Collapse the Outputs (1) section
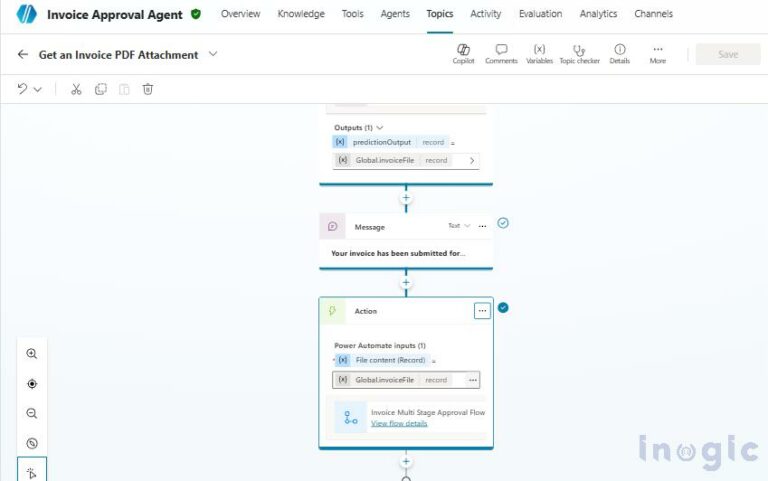This screenshot has width=768, height=481. (x=380, y=128)
